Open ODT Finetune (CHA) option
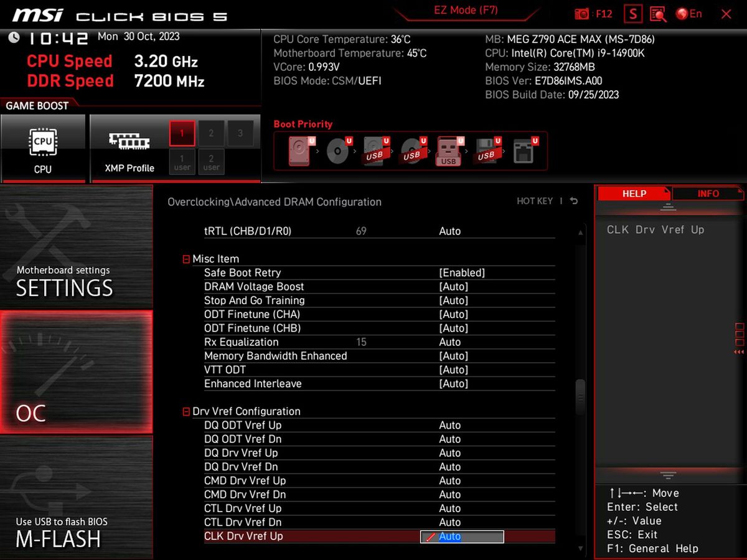The height and width of the screenshot is (560, 747). click(379, 314)
